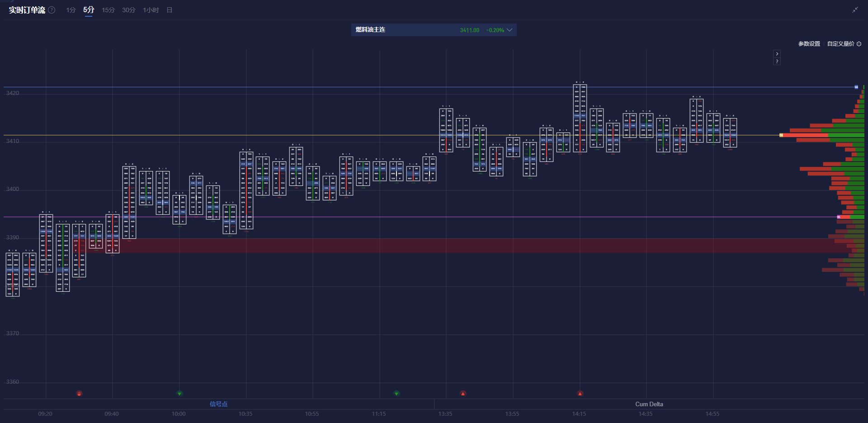Click the green down signal marker near 11:20

396,394
